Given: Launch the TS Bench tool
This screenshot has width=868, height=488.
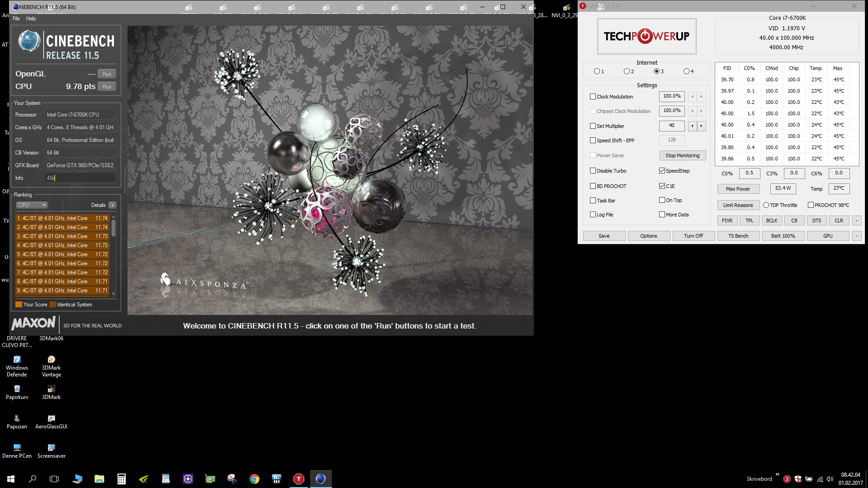Looking at the screenshot, I should coord(738,236).
